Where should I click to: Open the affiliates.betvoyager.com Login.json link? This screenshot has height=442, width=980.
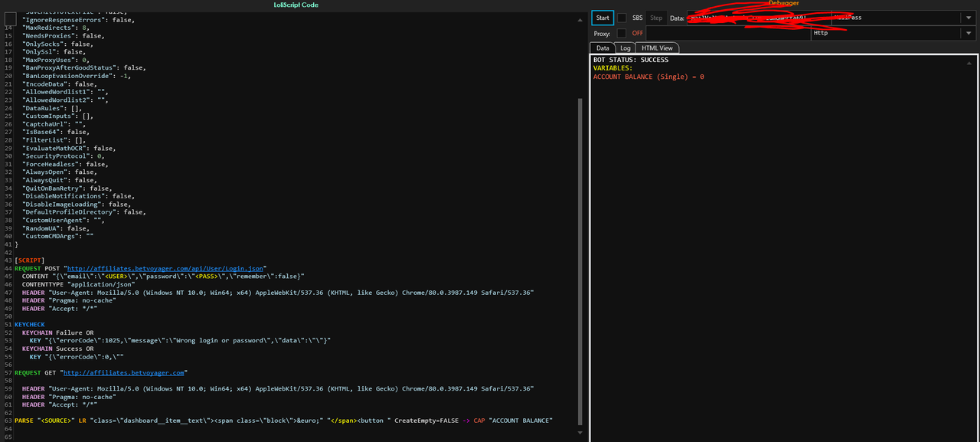tap(165, 269)
